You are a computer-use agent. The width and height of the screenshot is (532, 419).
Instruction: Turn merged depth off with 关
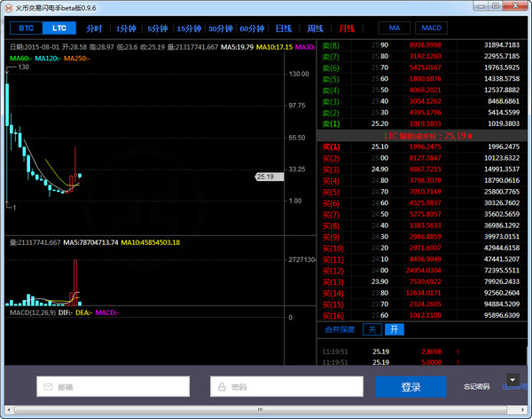pos(373,329)
